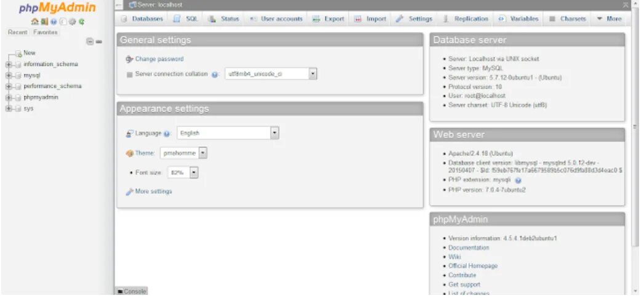Click the Recent button in the sidebar
Image resolution: width=644 pixels, height=298 pixels.
(x=18, y=33)
